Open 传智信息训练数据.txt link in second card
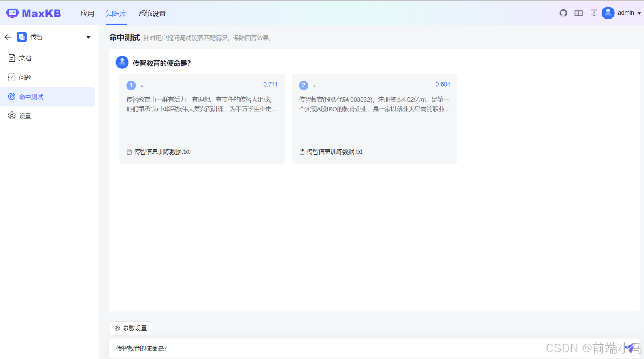The height and width of the screenshot is (359, 644). pos(334,152)
